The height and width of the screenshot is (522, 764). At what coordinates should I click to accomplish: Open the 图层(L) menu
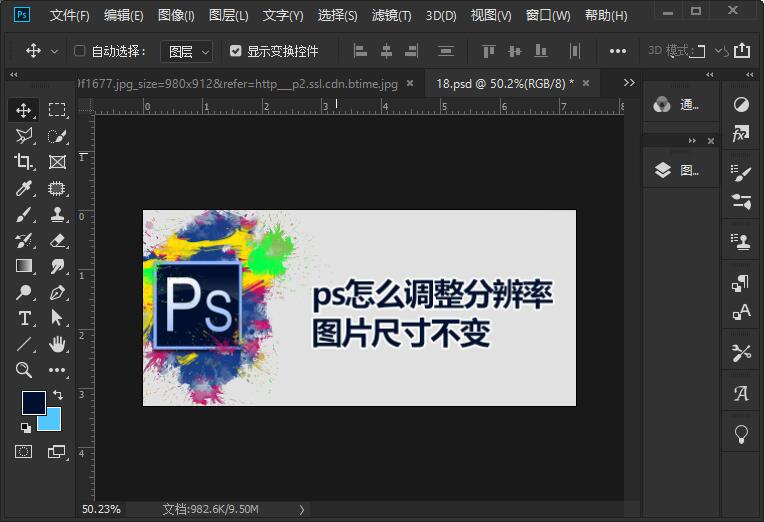coord(229,16)
